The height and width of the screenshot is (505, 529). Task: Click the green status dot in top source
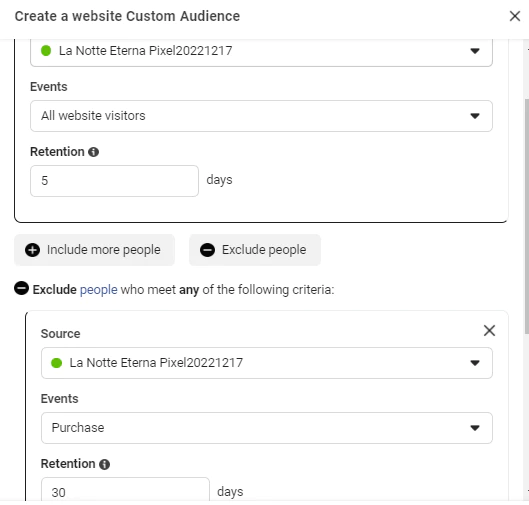[46, 51]
